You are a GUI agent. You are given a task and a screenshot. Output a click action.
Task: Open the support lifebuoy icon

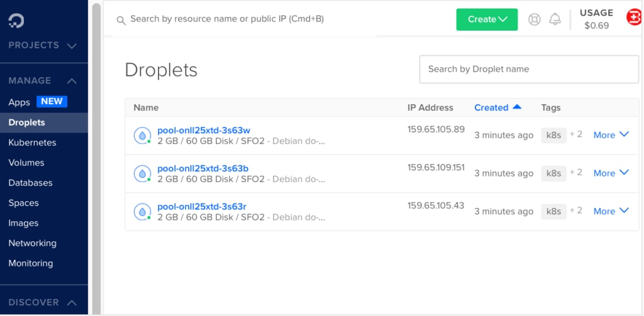click(x=535, y=19)
